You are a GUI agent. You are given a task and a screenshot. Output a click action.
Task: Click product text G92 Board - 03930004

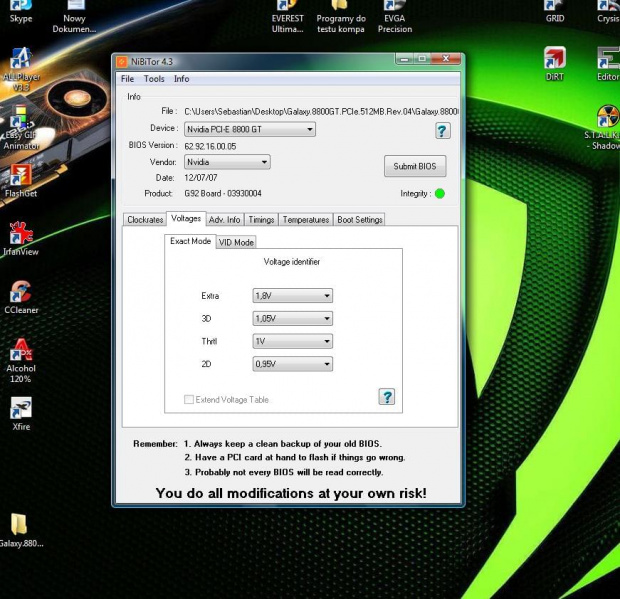coord(223,193)
